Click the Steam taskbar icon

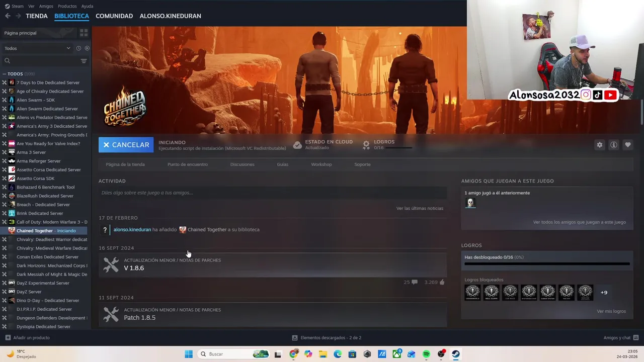456,354
